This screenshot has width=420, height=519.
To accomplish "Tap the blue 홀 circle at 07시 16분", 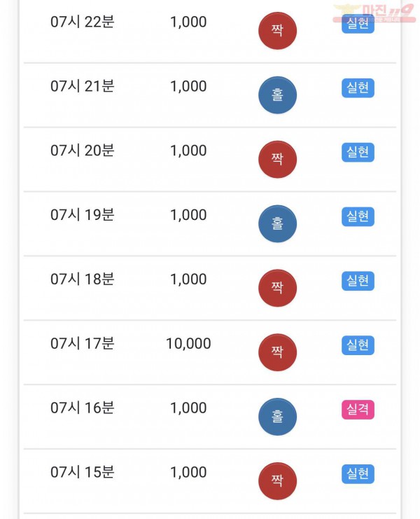I will (277, 417).
